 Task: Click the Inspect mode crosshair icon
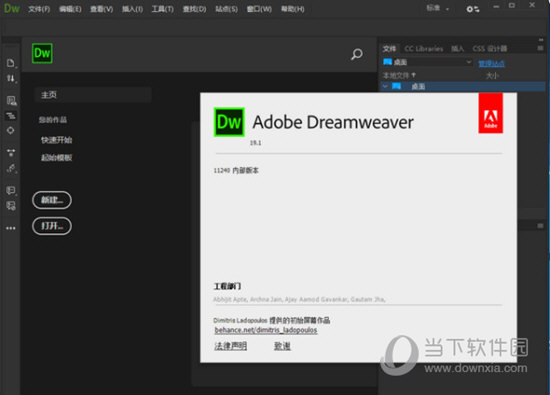(x=11, y=130)
